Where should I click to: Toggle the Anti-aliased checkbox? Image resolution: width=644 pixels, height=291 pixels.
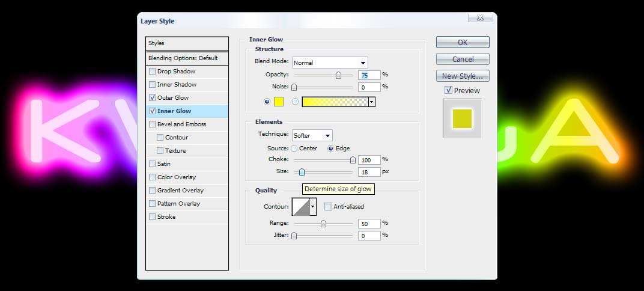tap(328, 207)
